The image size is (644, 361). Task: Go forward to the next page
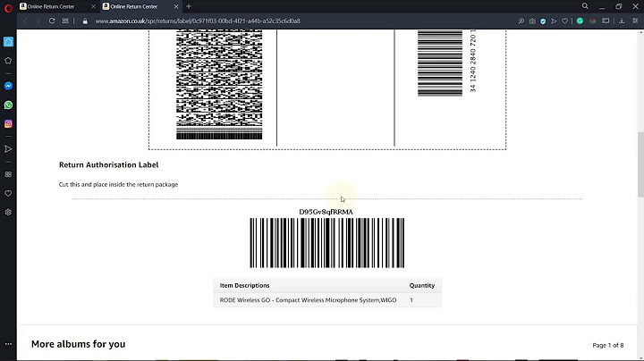[38, 21]
